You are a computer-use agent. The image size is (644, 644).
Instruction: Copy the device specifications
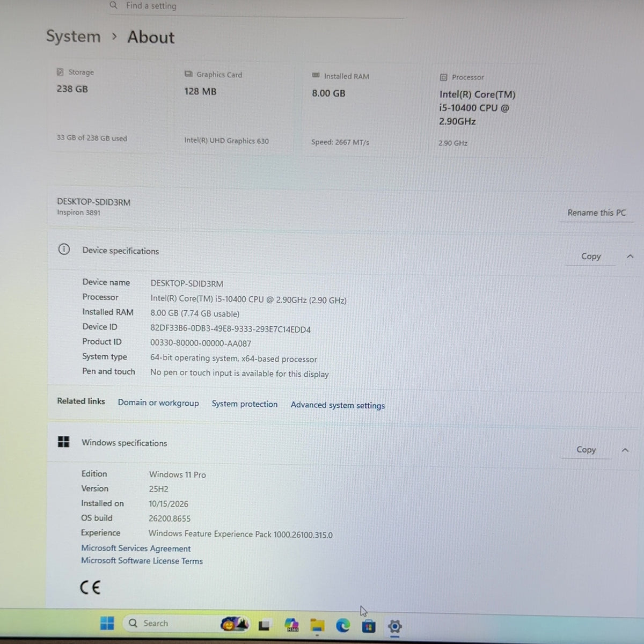pyautogui.click(x=591, y=257)
